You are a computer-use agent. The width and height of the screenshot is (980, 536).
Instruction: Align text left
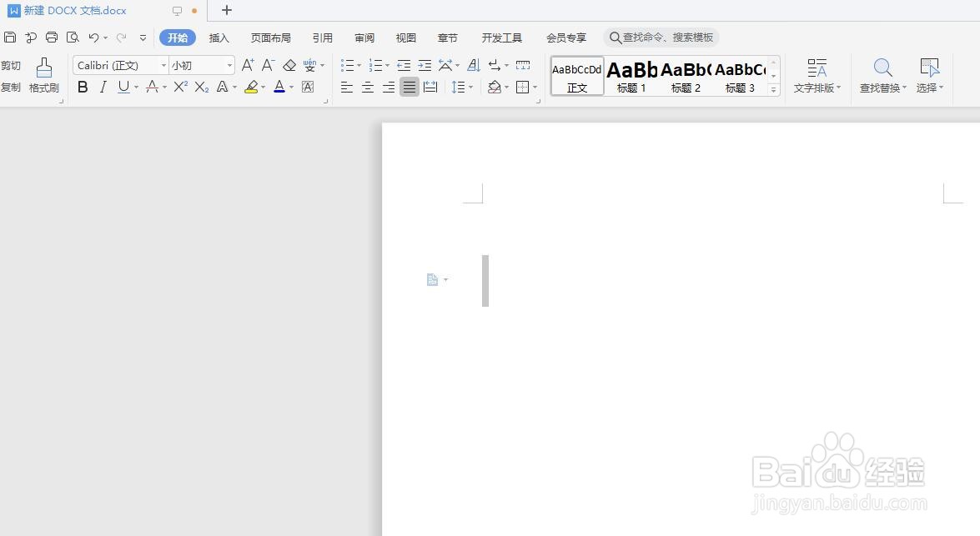[x=347, y=87]
